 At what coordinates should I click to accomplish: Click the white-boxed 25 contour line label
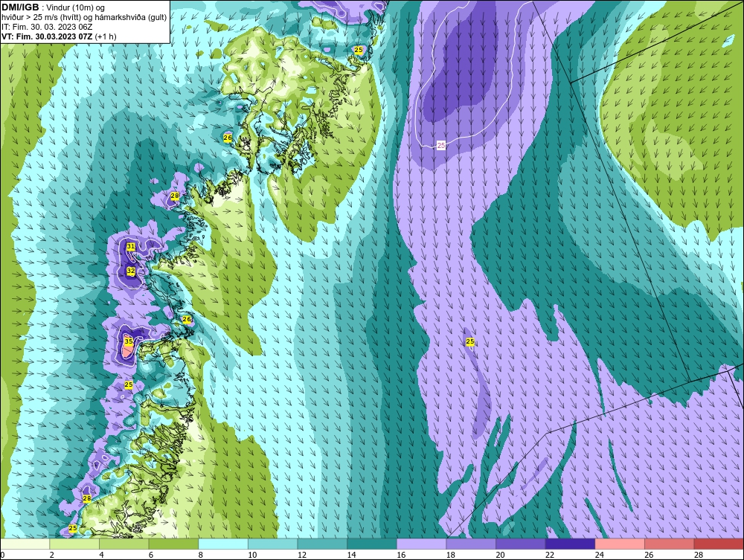point(440,146)
